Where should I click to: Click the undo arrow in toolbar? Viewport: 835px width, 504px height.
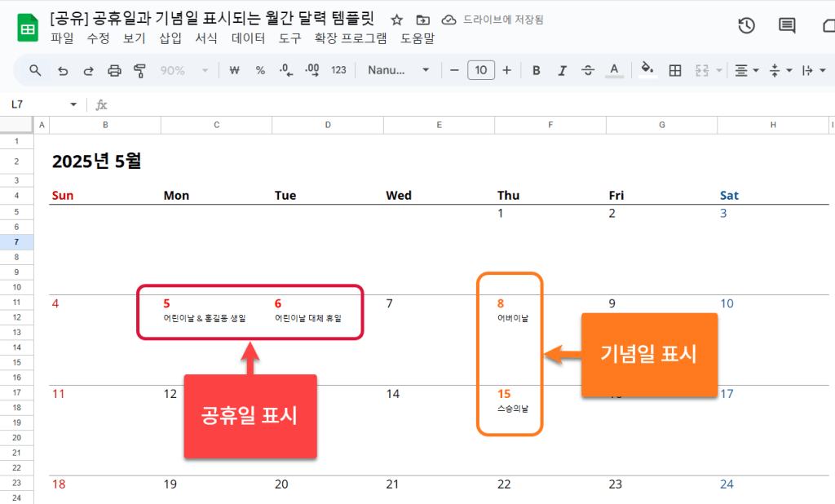(63, 71)
